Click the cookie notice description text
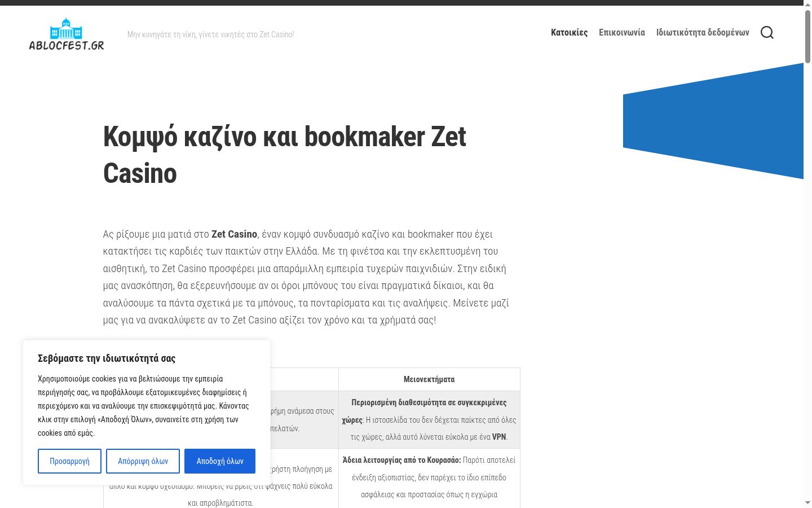 (x=143, y=406)
